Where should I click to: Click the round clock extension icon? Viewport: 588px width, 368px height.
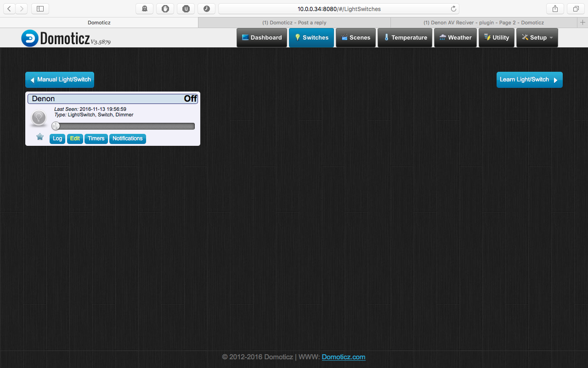point(206,9)
